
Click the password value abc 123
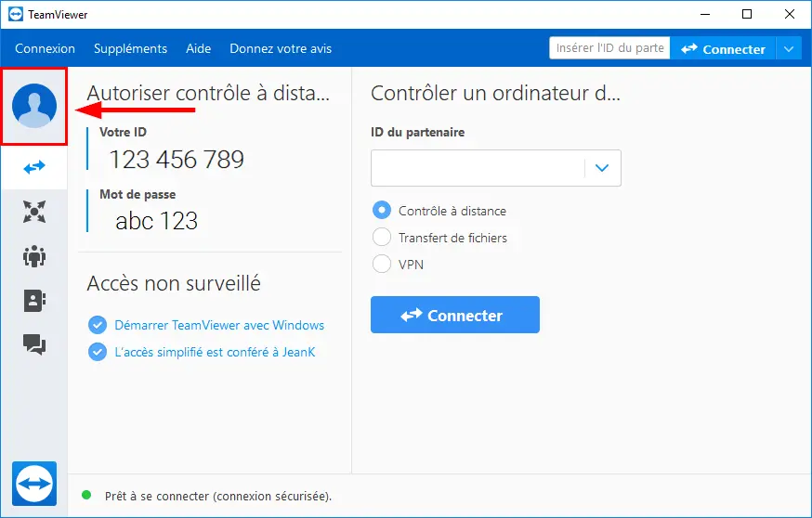point(156,221)
